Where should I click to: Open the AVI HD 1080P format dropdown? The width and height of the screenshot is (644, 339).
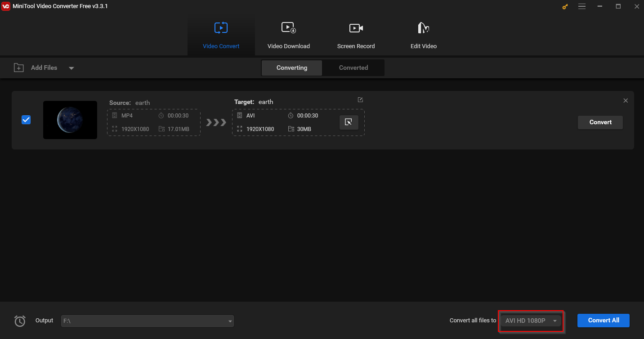(x=531, y=321)
